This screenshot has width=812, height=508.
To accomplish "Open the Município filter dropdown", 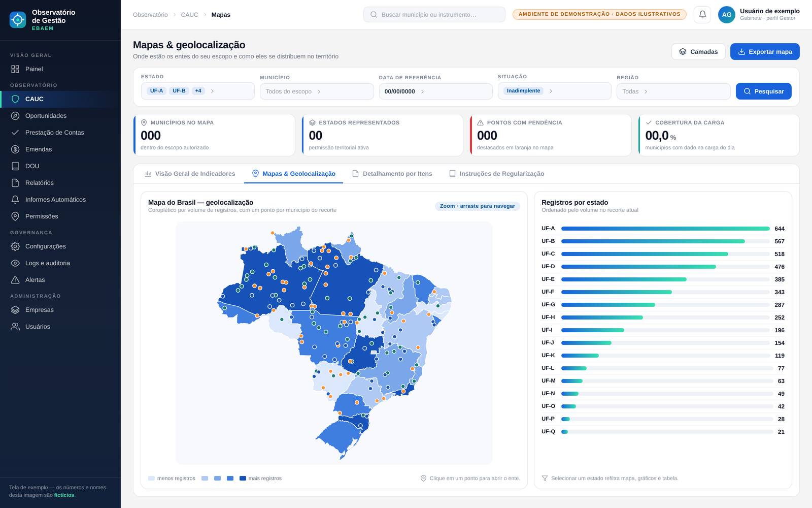I will 317,91.
